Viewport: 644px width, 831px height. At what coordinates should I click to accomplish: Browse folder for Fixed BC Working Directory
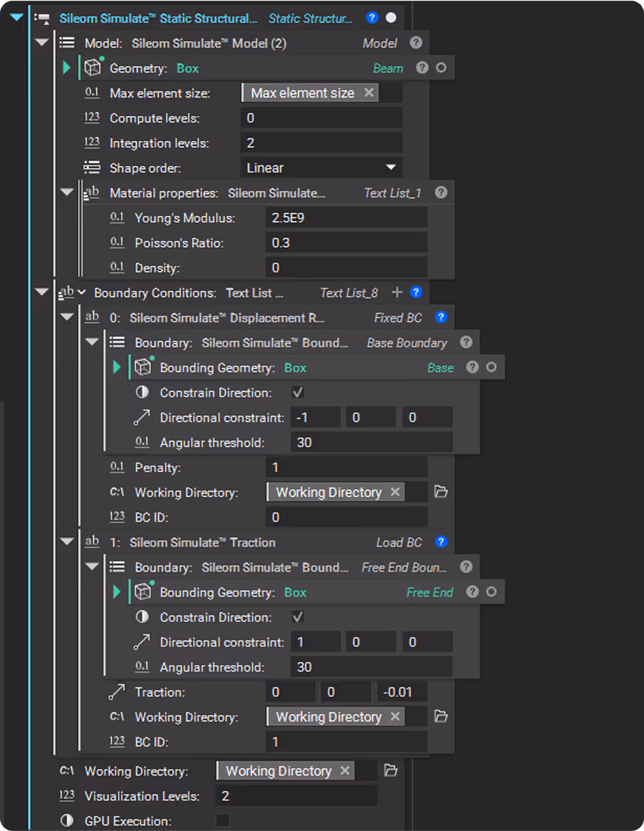(x=441, y=491)
